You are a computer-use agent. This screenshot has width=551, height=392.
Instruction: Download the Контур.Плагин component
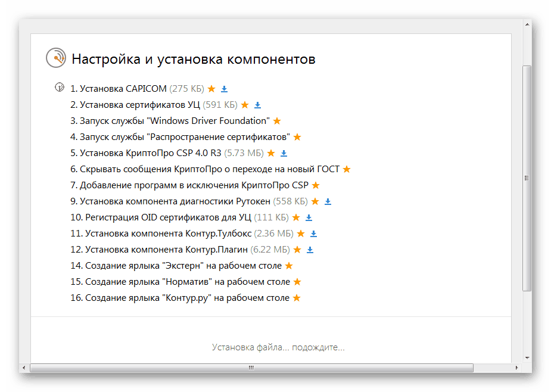tap(310, 250)
